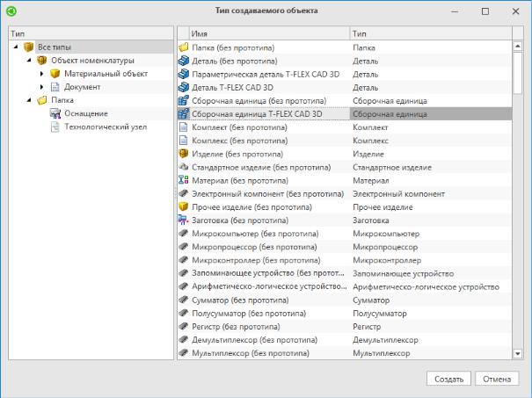Select Оснащение in type tree
The width and height of the screenshot is (532, 398).
point(86,113)
